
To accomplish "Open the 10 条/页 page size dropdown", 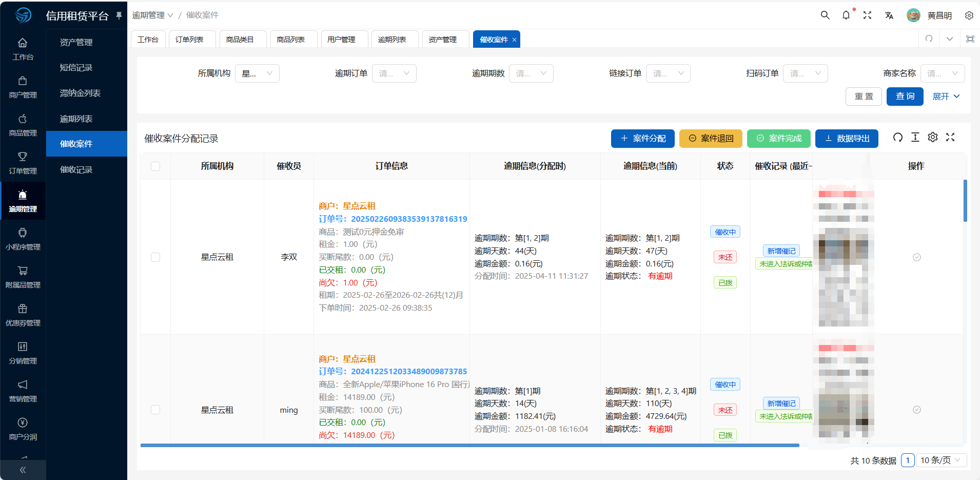I will click(942, 460).
